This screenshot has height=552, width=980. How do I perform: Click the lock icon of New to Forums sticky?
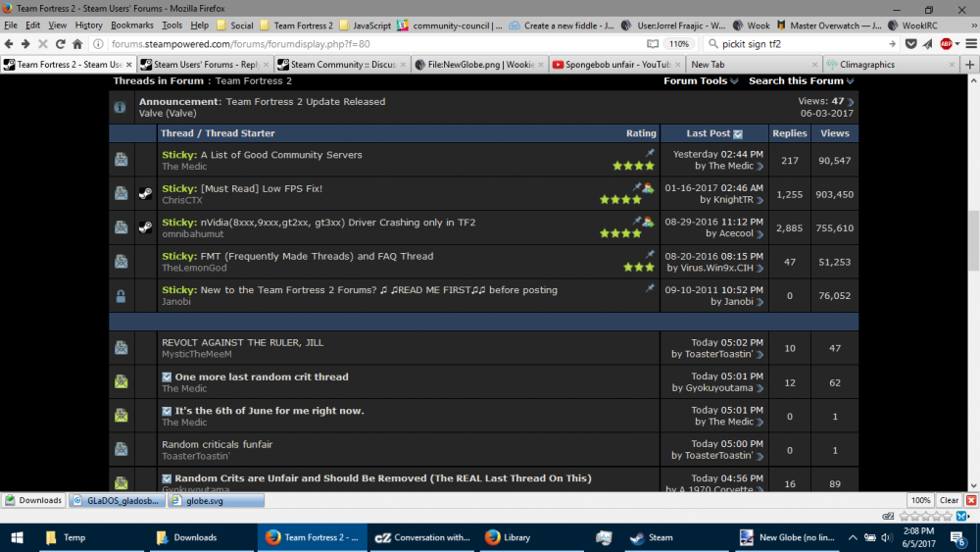tap(121, 296)
